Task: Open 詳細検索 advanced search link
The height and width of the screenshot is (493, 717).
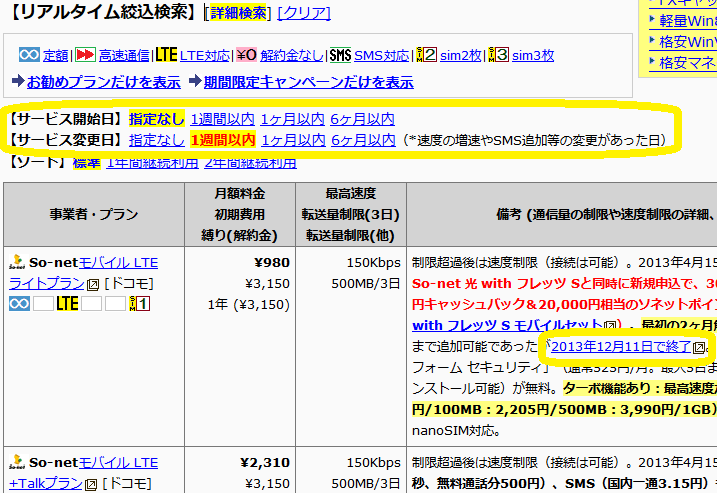Action: tap(238, 13)
